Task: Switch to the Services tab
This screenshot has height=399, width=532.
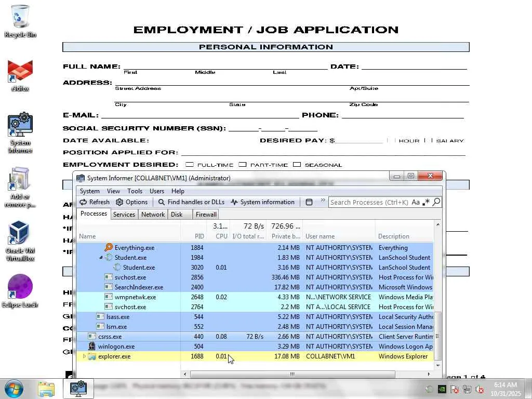Action: [124, 215]
